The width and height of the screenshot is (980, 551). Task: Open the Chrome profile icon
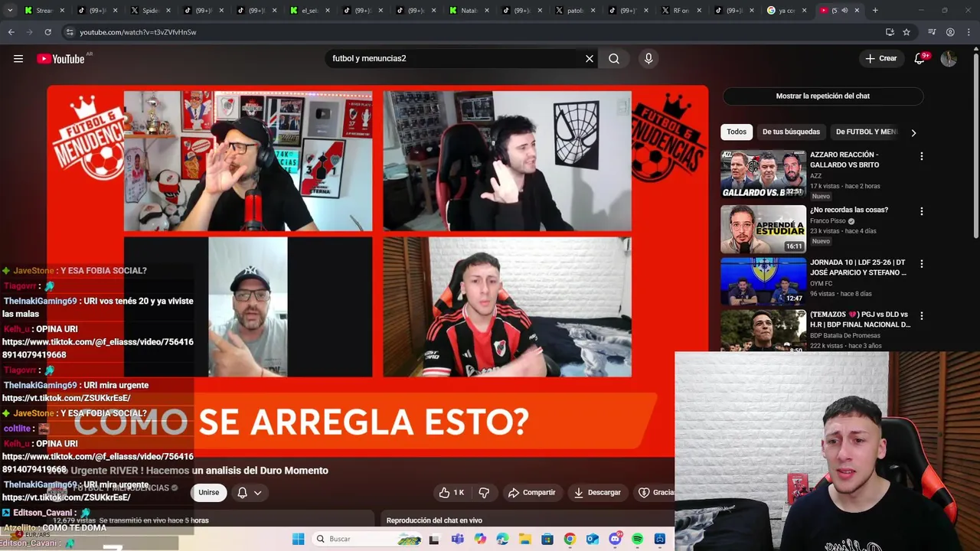[x=950, y=32]
